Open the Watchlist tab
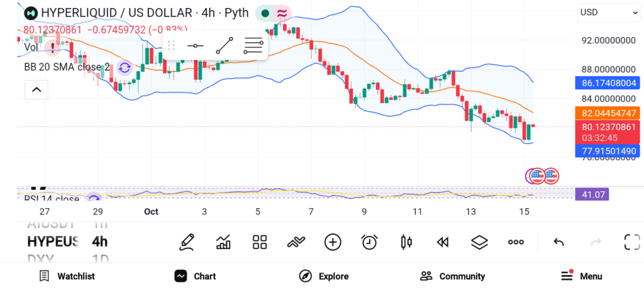The image size is (644, 290). 67,276
